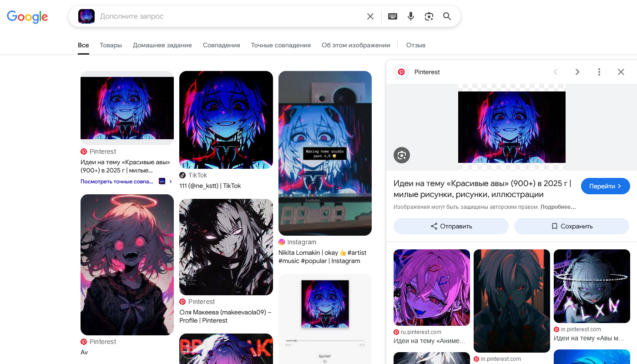Viewport: 637px width, 364px height.
Task: Click the 'Av' result caption
Action: (84, 352)
